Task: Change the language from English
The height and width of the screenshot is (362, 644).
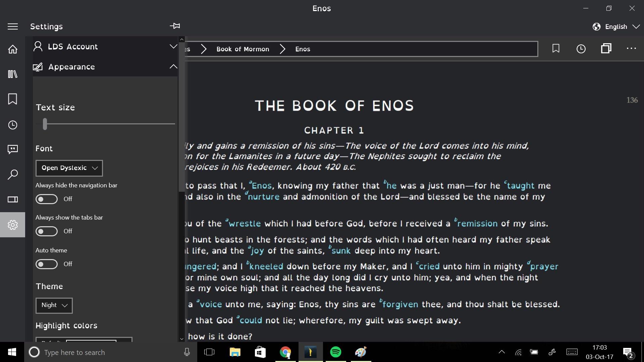Action: tap(616, 26)
